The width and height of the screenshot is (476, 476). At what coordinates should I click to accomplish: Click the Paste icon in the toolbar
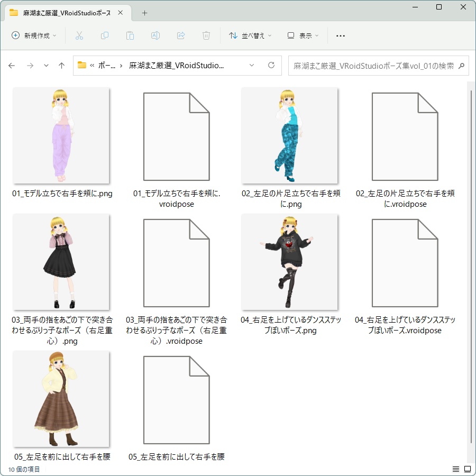click(130, 35)
